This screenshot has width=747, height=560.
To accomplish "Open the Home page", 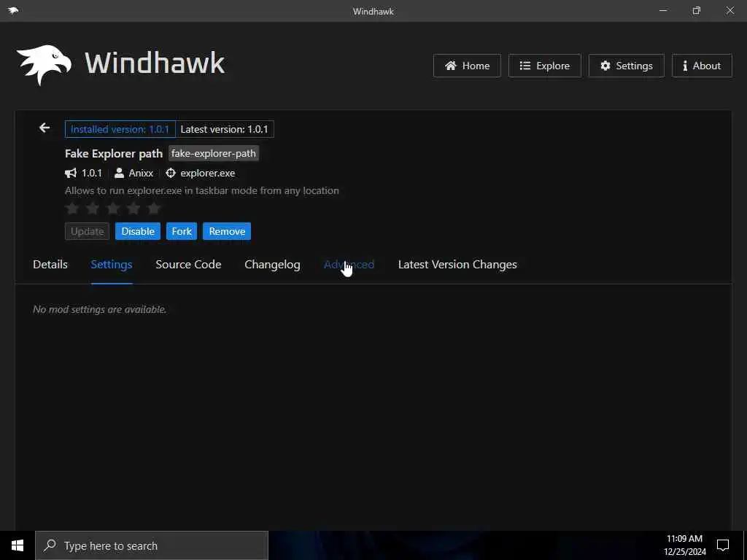I will 467,66.
